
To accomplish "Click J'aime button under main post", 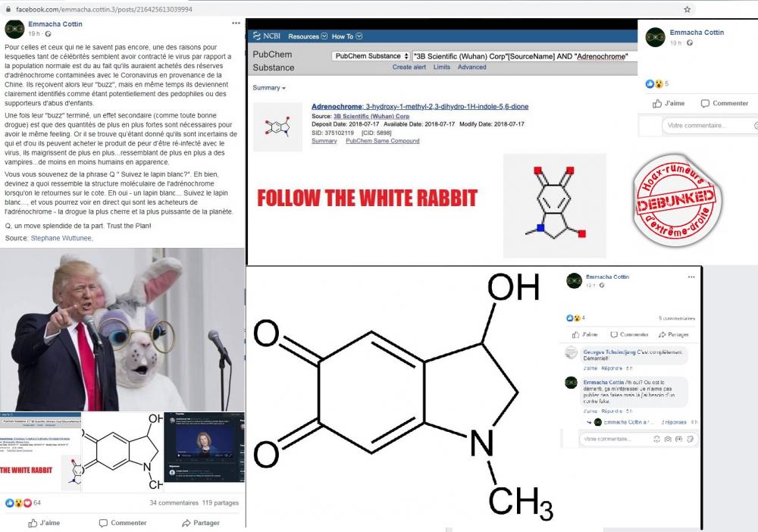I will [x=43, y=523].
